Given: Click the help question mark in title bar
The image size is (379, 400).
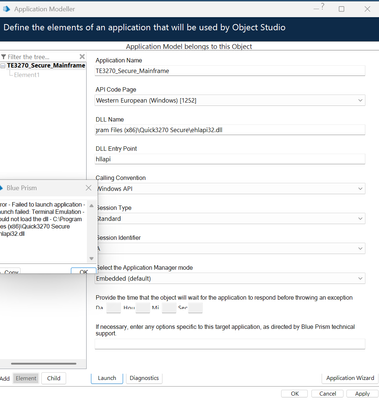Looking at the screenshot, I should coord(322,7).
